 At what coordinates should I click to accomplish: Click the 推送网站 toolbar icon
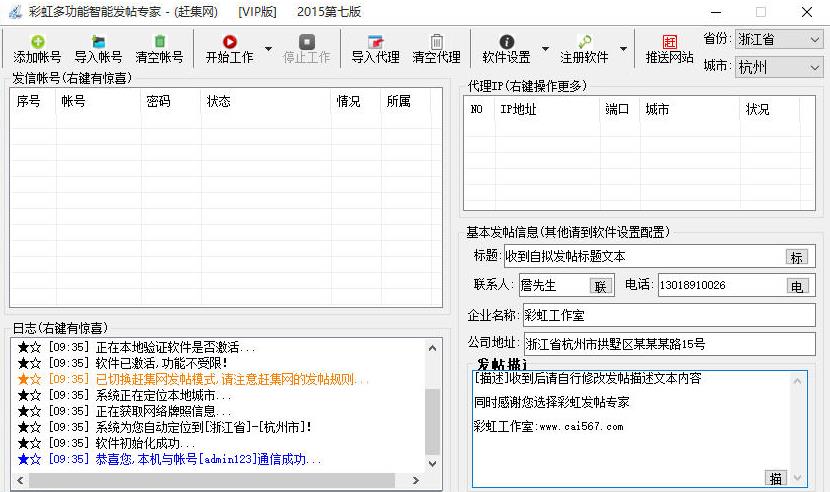click(x=669, y=42)
